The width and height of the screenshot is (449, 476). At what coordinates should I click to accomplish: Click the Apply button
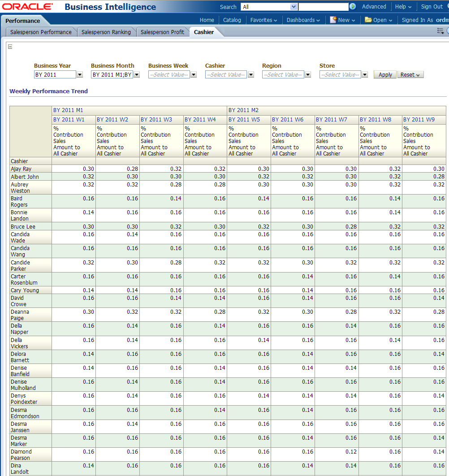point(385,75)
